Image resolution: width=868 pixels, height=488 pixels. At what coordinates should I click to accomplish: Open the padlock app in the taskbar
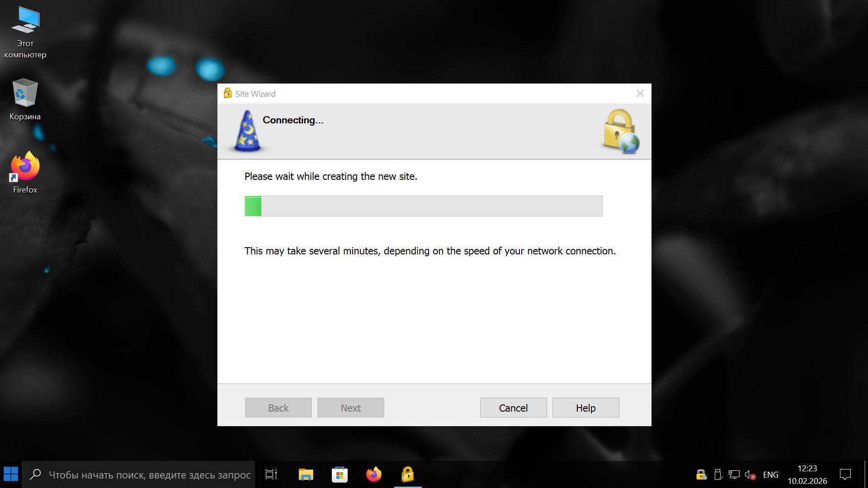[407, 474]
